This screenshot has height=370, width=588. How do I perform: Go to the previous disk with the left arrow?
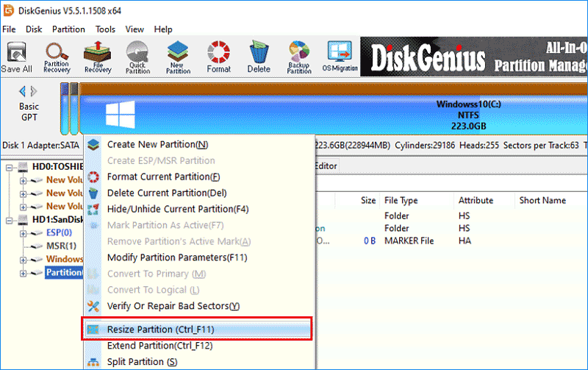point(23,91)
